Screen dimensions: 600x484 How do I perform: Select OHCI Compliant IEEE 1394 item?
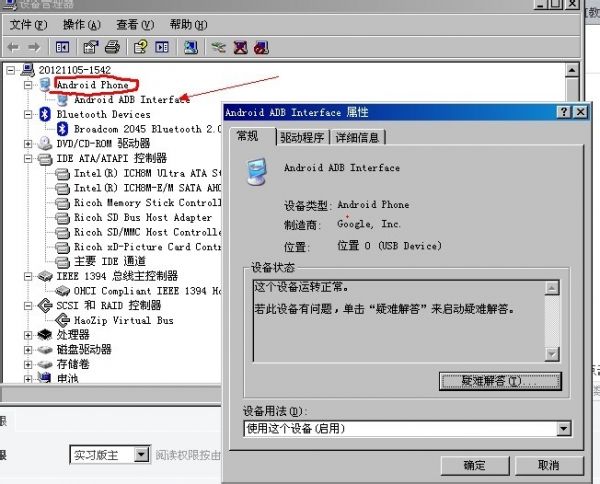[x=147, y=291]
